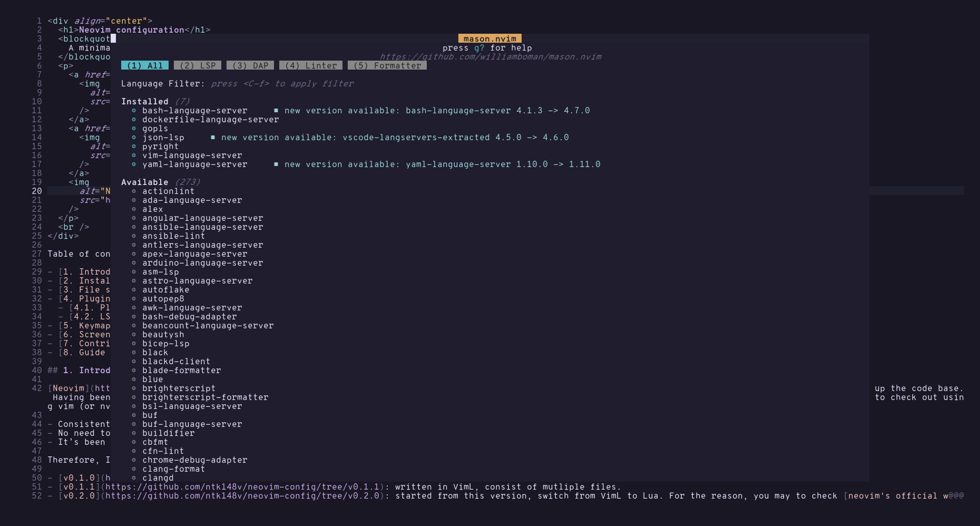Click the circle marker before clangd
Image resolution: width=980 pixels, height=526 pixels.
tap(134, 478)
